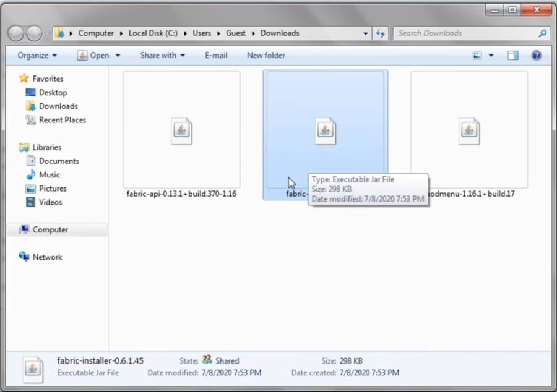Screen dimensions: 557x392
Task: Click the New folder button
Action: click(x=266, y=55)
